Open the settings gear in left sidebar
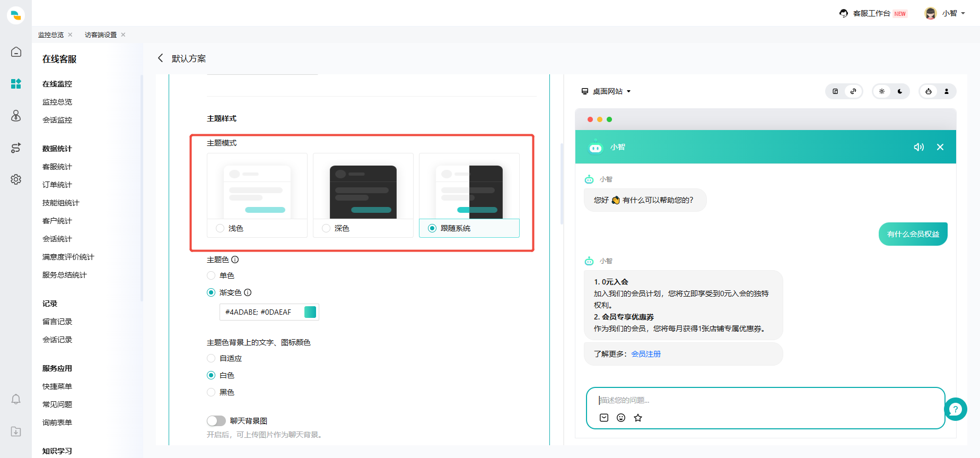This screenshot has width=980, height=458. click(16, 179)
